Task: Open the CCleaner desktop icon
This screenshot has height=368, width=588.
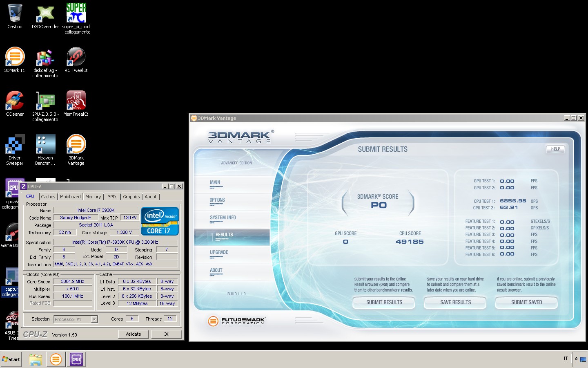Action: 15,100
